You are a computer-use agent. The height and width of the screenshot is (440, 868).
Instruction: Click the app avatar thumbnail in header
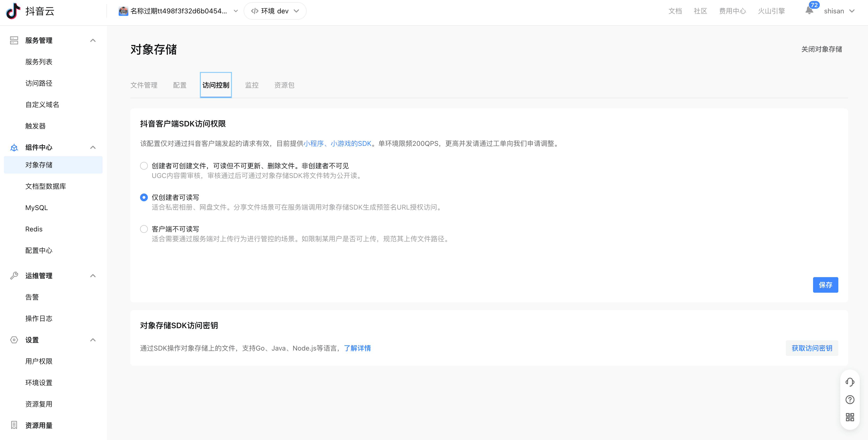(123, 11)
